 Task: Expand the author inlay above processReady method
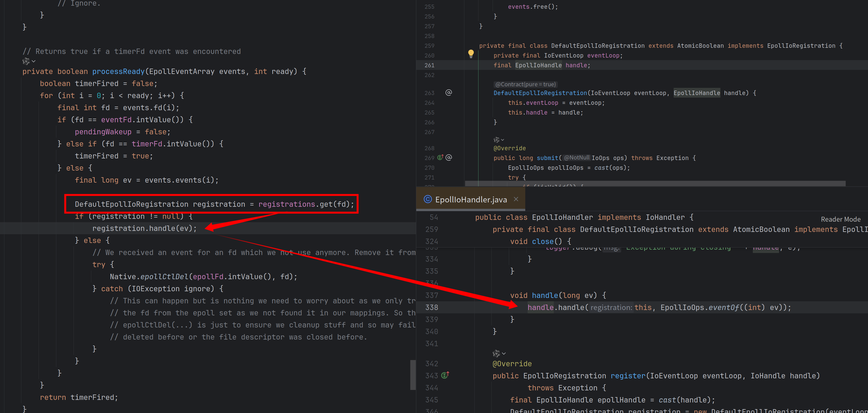pyautogui.click(x=29, y=61)
